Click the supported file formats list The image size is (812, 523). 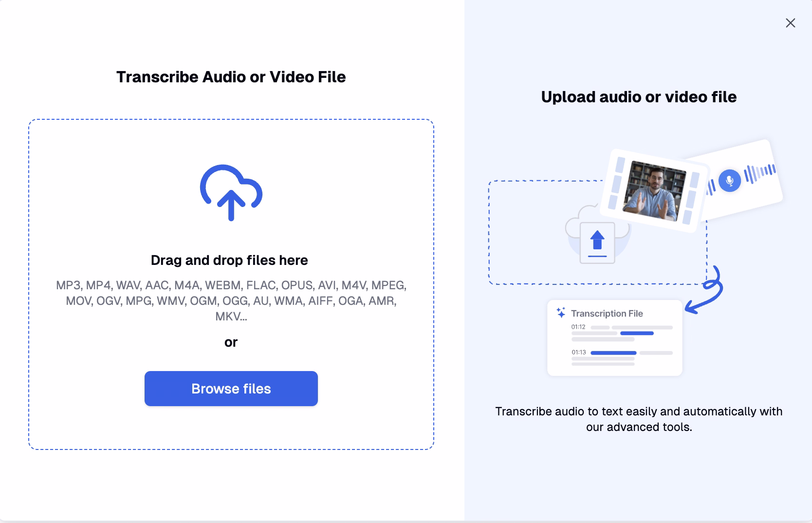point(231,300)
